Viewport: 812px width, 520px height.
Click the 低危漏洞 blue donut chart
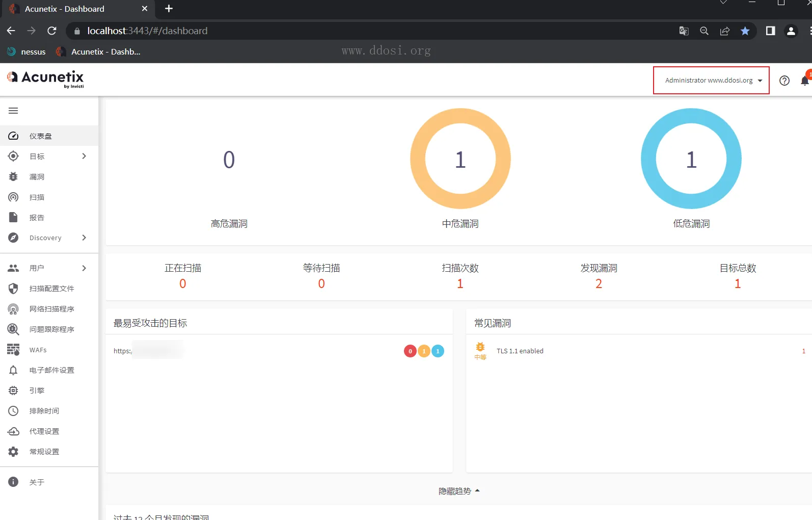(x=691, y=159)
